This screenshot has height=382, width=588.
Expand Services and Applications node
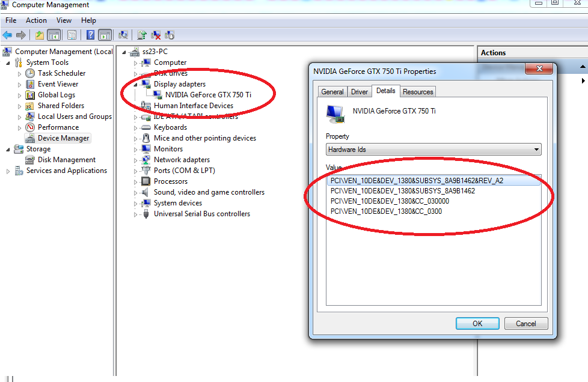pos(8,171)
